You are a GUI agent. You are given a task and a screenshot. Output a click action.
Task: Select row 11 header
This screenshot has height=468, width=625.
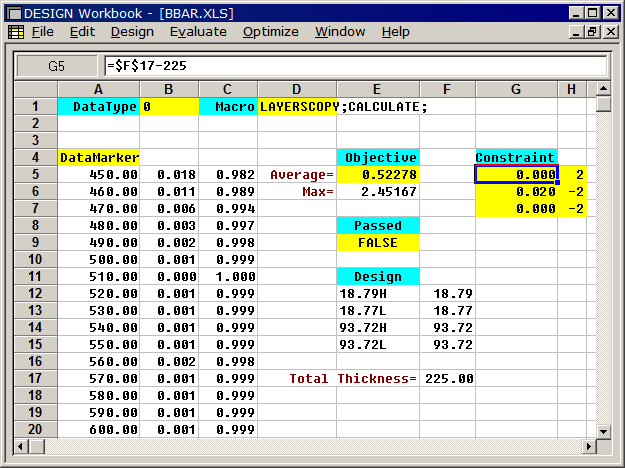pyautogui.click(x=35, y=276)
